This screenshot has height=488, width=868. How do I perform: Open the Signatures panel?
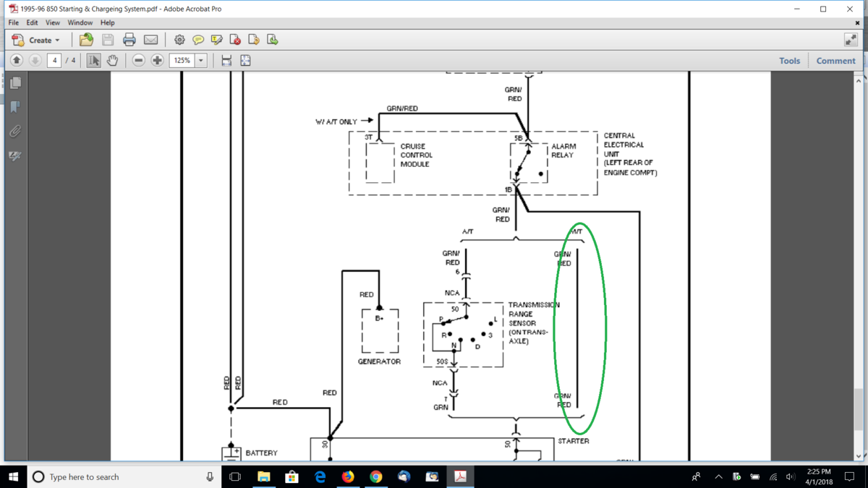15,156
